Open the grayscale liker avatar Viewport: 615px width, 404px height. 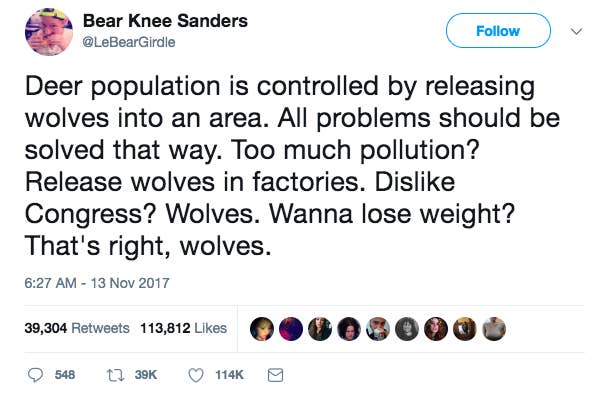407,328
